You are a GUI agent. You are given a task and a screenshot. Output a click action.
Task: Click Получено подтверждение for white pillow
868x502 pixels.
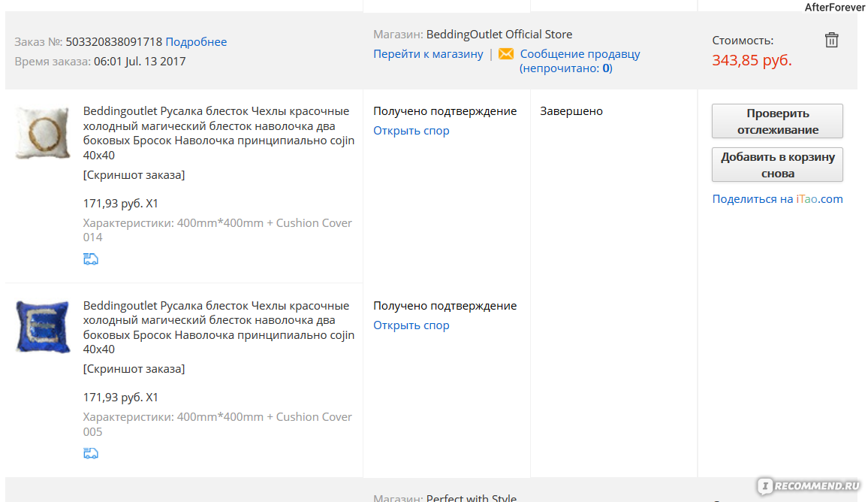445,110
